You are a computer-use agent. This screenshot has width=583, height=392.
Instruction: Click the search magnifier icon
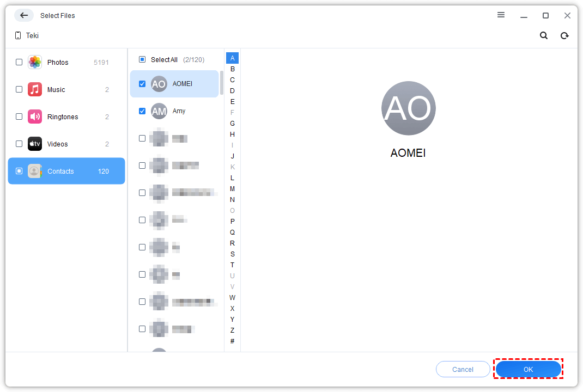click(x=543, y=35)
